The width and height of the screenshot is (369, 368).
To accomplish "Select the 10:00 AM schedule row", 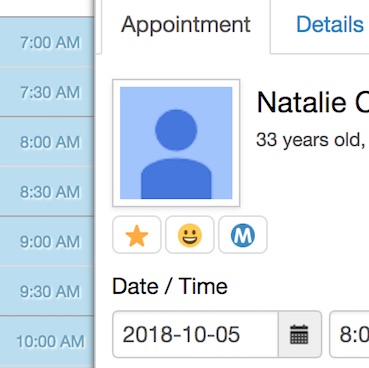I will [47, 341].
